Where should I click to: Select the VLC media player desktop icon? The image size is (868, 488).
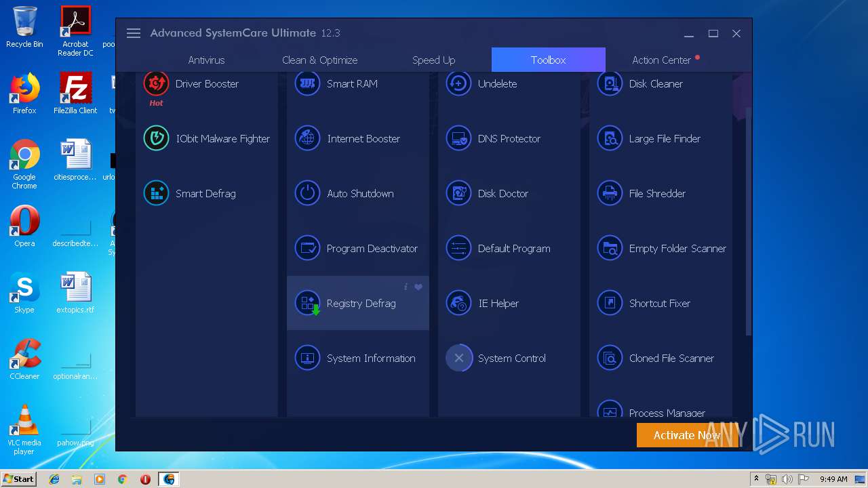pyautogui.click(x=24, y=430)
